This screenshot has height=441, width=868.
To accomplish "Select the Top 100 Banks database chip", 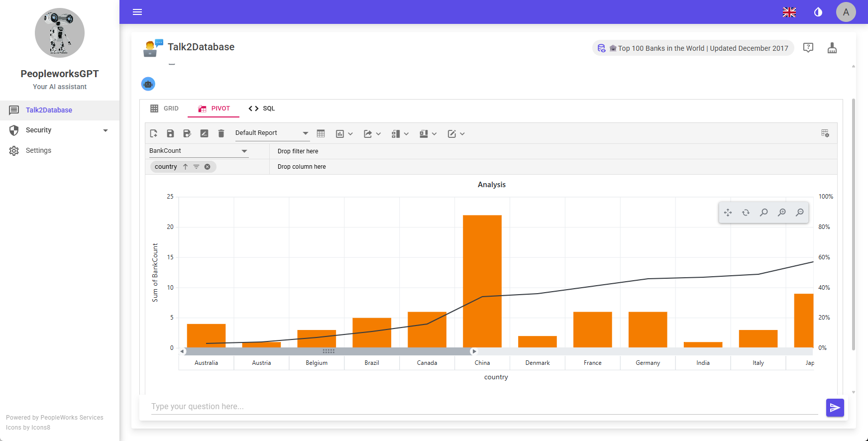I will (693, 48).
